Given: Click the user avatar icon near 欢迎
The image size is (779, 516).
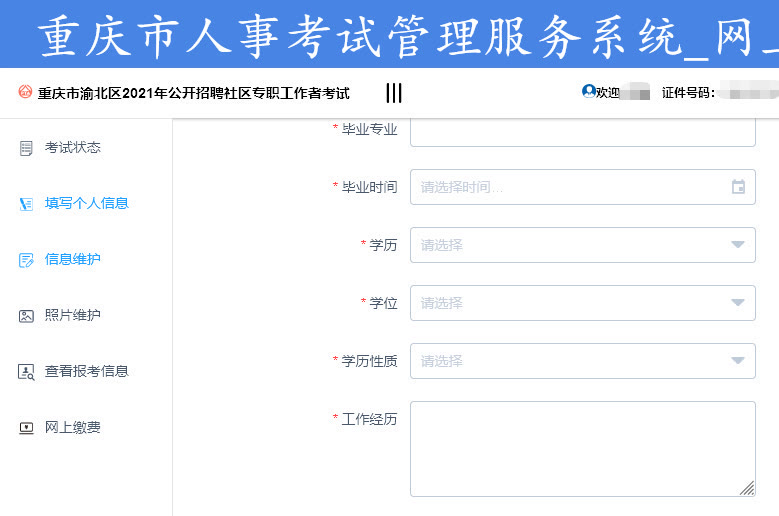Looking at the screenshot, I should point(589,91).
